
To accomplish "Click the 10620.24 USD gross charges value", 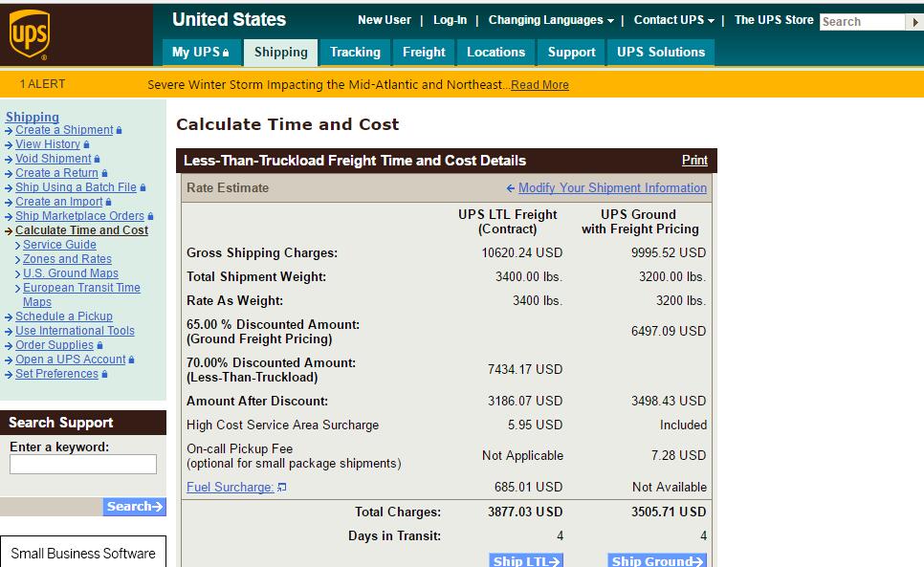I will point(522,253).
